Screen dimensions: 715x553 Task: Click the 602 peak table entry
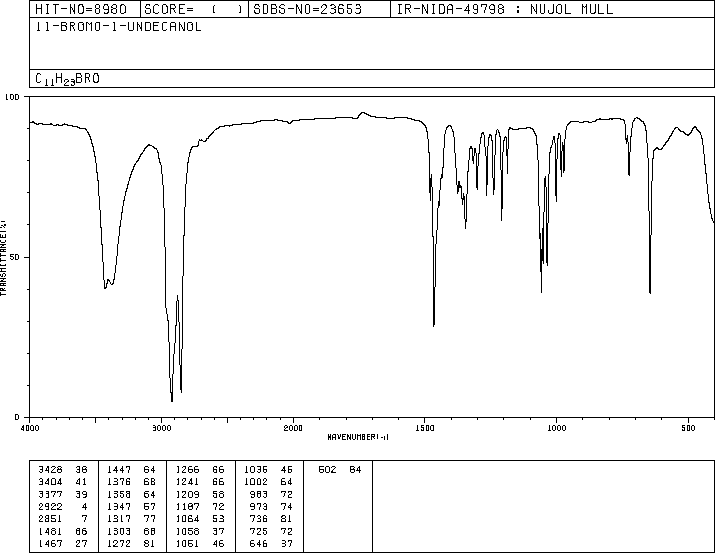[340, 470]
